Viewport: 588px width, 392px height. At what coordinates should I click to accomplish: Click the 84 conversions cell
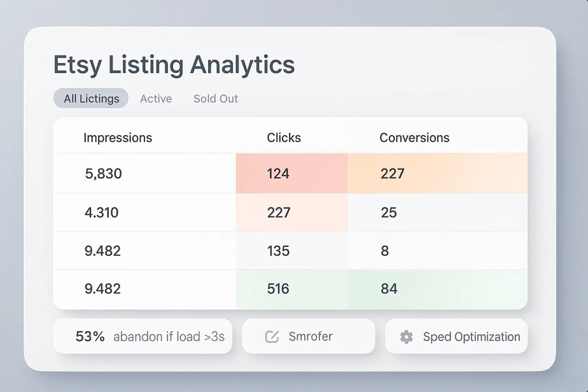click(390, 289)
